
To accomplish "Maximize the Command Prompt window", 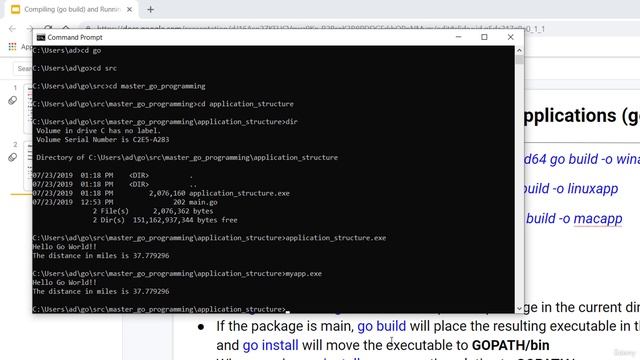I will tap(484, 37).
